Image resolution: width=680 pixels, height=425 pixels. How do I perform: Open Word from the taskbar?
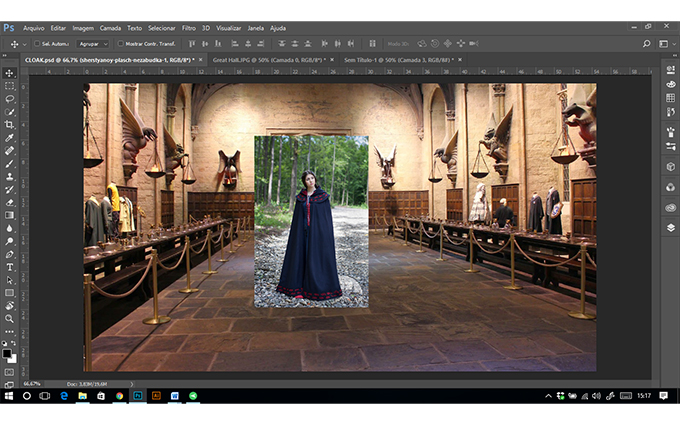(x=175, y=396)
